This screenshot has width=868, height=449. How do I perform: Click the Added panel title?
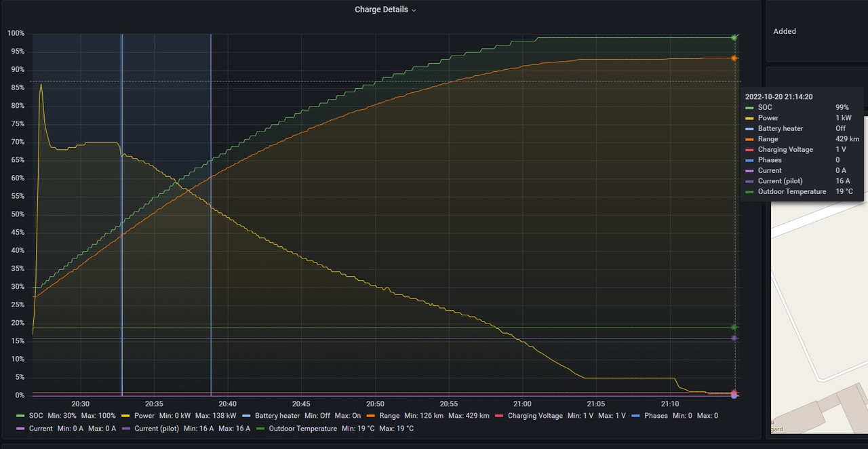[x=785, y=31]
